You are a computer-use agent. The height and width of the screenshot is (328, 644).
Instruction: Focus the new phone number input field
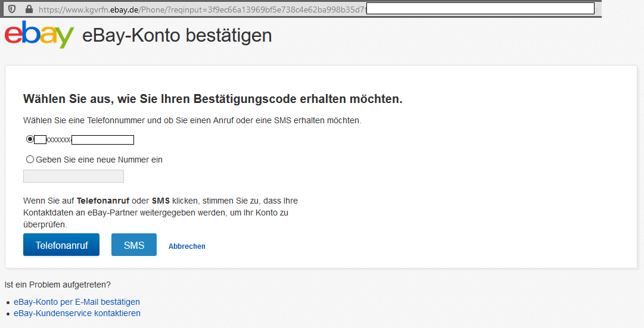pos(73,177)
